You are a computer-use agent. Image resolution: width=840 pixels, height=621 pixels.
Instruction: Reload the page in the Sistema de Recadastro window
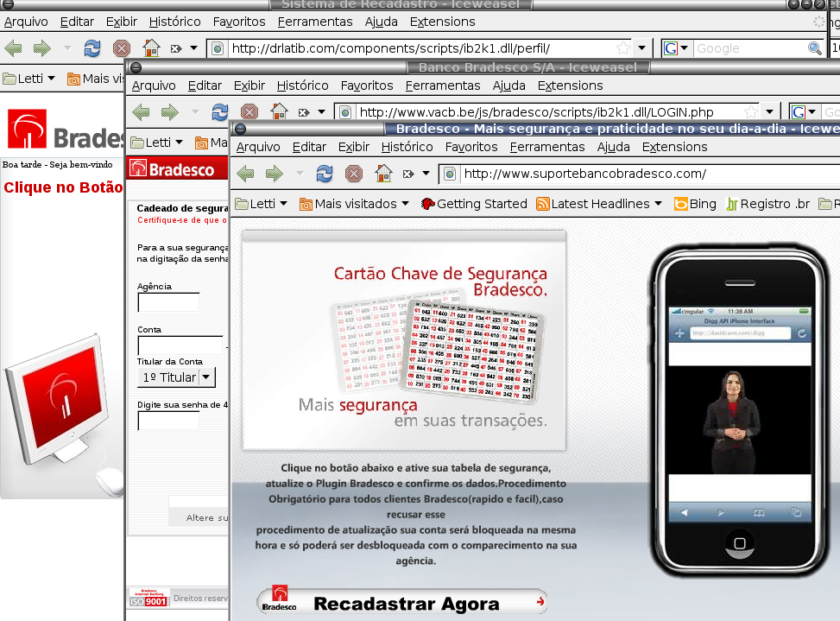click(x=92, y=48)
